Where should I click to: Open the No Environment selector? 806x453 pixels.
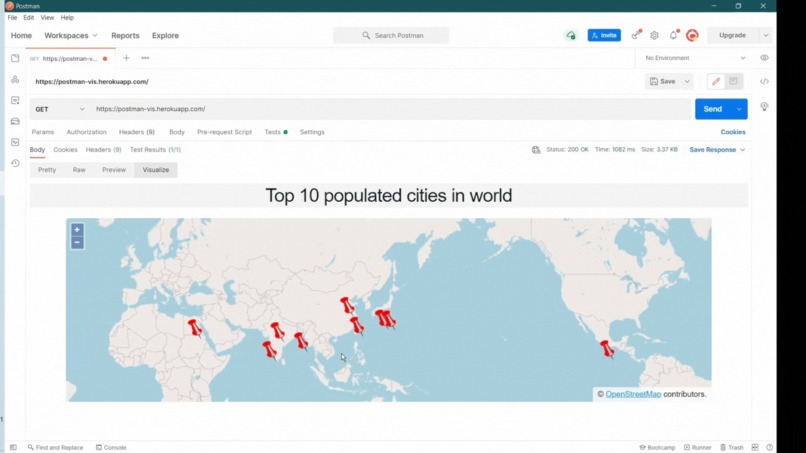695,58
